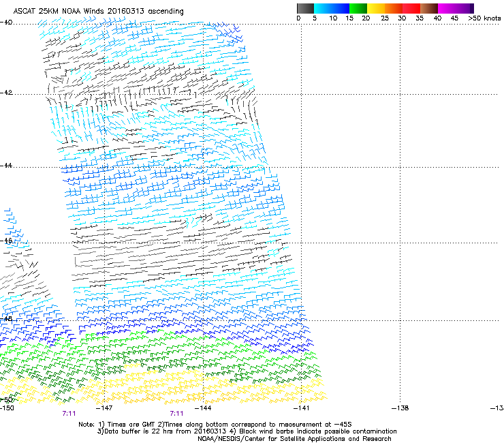Click the '>50 knots' legend label
The width and height of the screenshot is (504, 443).
484,18
